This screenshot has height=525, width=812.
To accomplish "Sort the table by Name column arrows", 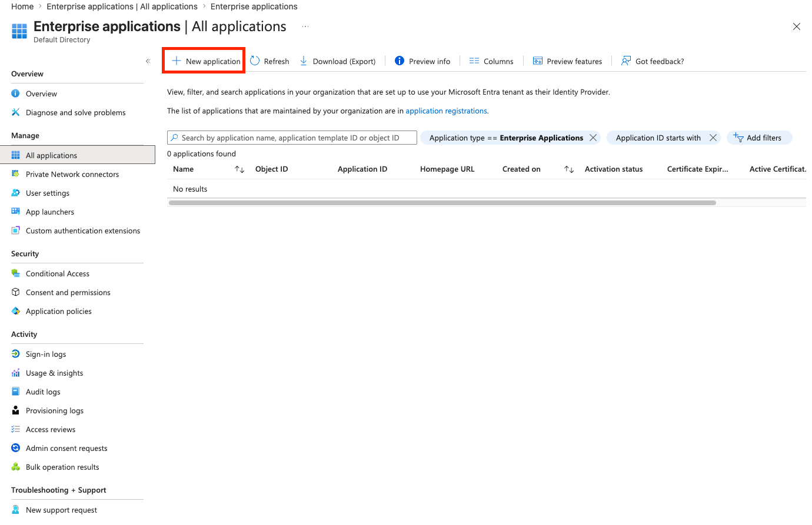I will click(239, 169).
